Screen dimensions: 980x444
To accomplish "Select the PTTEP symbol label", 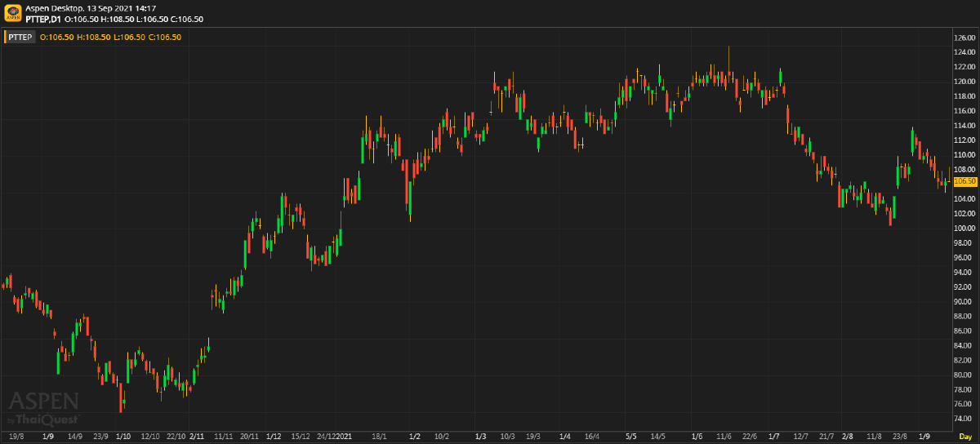I will tap(21, 37).
